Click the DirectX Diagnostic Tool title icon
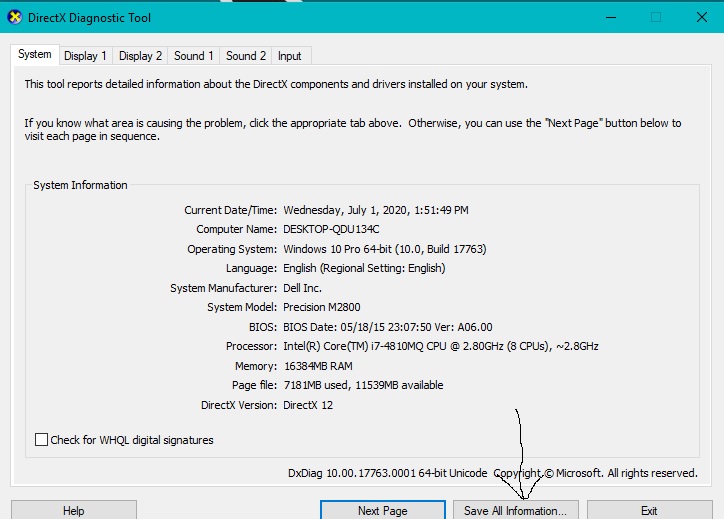This screenshot has width=724, height=519. [15, 18]
